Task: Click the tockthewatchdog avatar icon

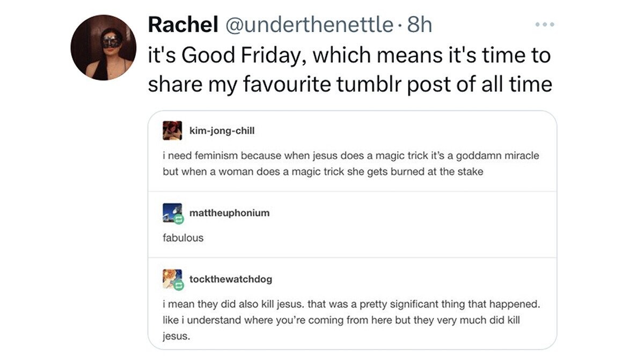Action: point(171,278)
